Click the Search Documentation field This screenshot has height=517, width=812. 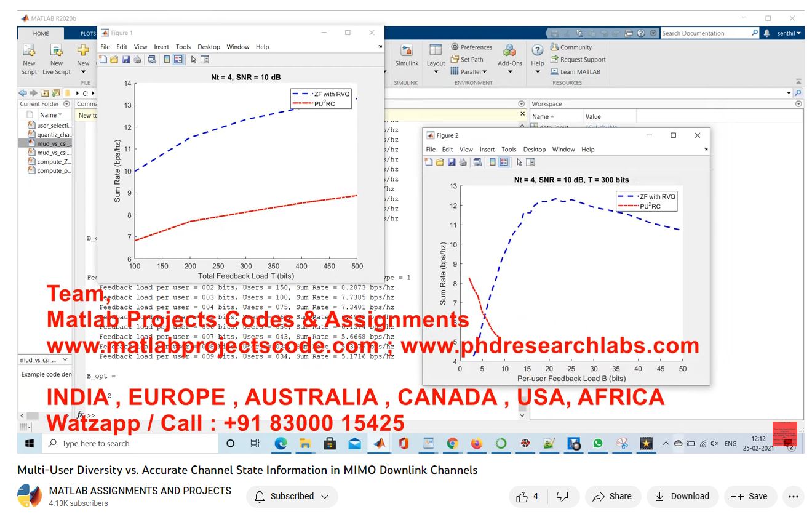tap(705, 33)
